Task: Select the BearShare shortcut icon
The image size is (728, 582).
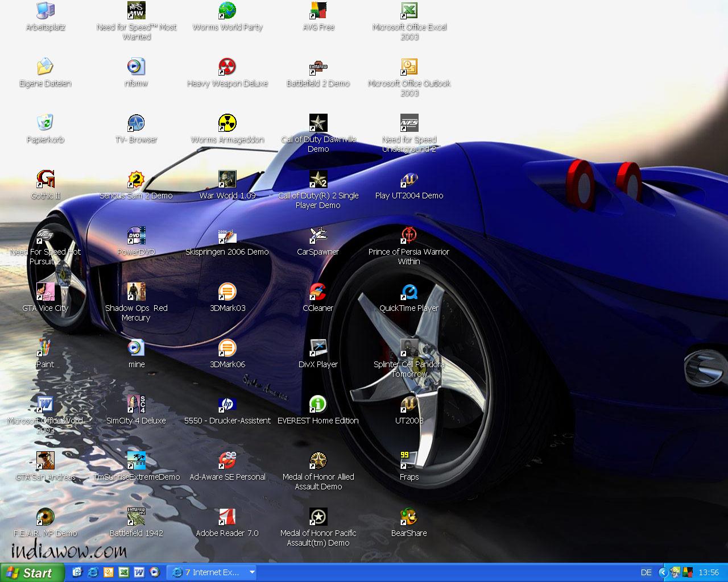Action: (409, 517)
